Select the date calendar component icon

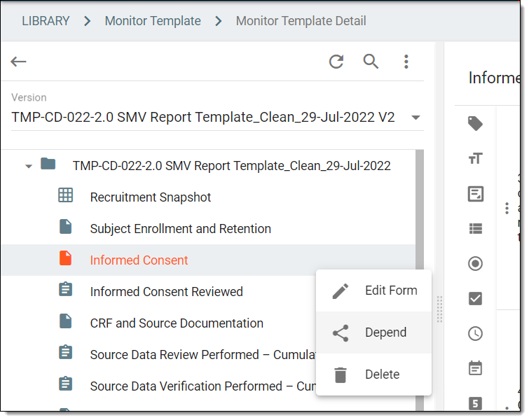(x=475, y=368)
